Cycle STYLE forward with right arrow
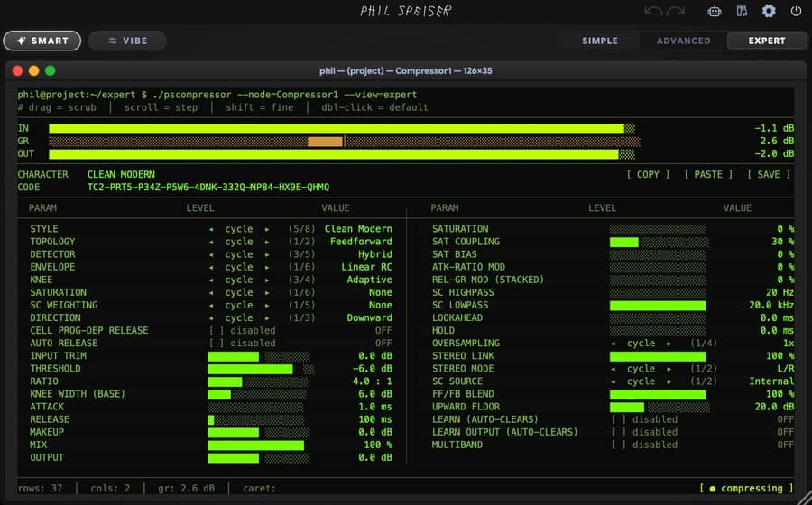Screen dimensions: 812x505 267,229
